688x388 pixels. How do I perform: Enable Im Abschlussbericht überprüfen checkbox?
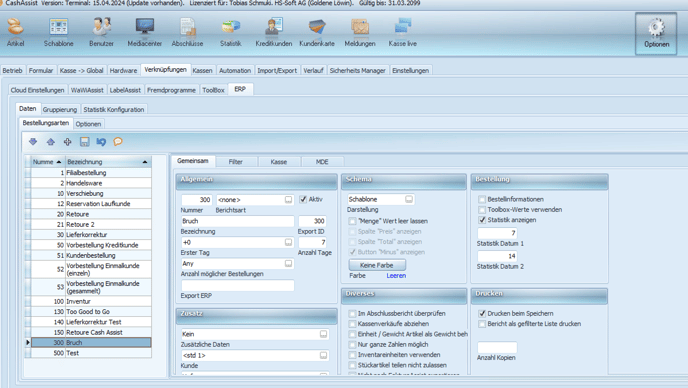[x=352, y=313]
